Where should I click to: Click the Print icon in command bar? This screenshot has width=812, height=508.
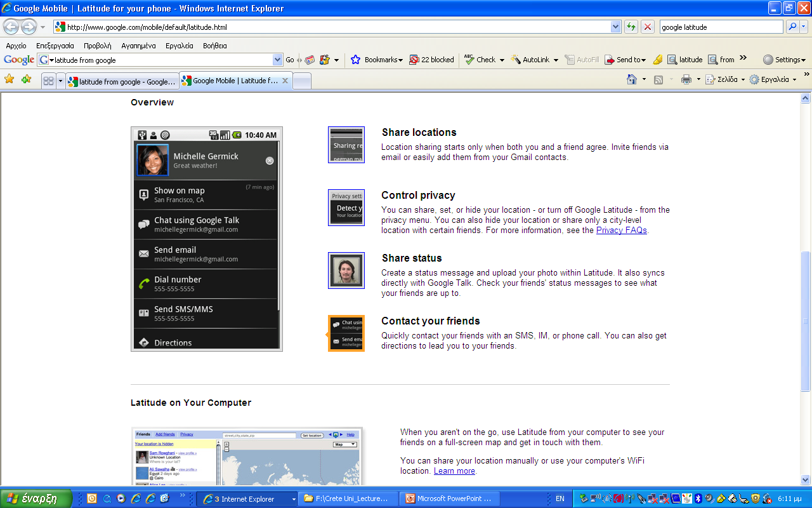(x=686, y=79)
